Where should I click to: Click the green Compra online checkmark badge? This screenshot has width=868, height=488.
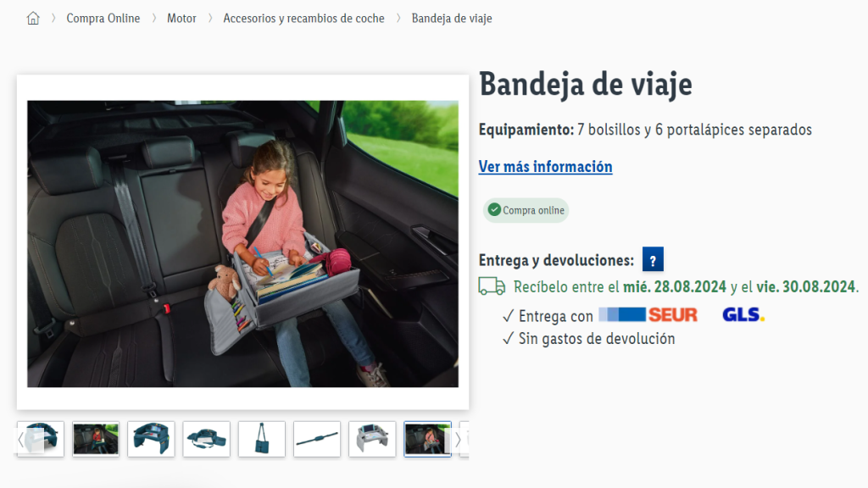tap(526, 210)
